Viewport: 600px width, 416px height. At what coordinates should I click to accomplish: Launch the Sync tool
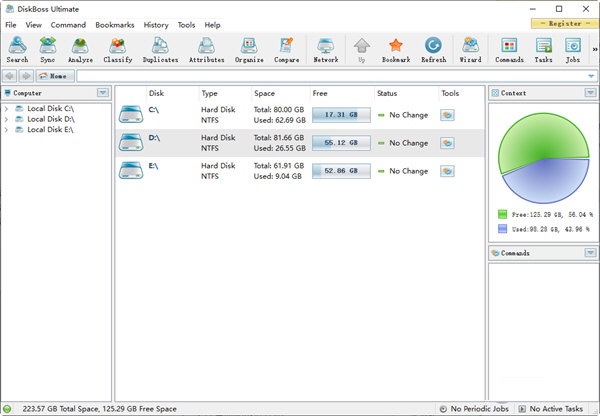(48, 50)
